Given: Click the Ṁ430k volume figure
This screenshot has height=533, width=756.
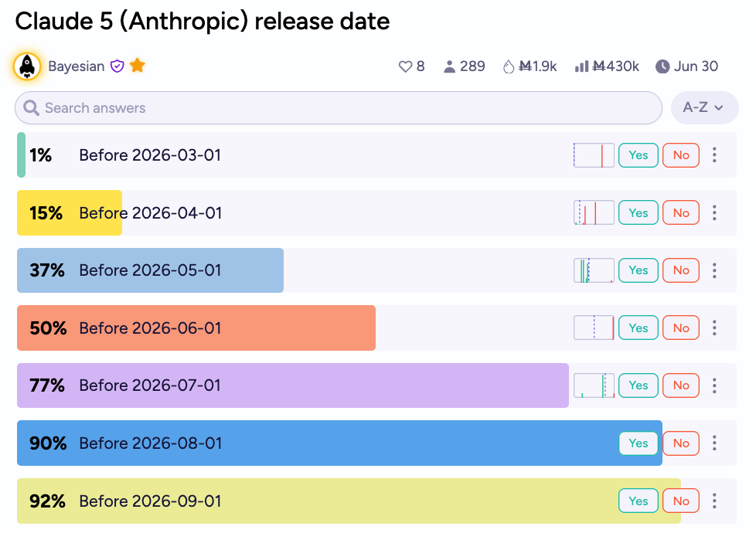Looking at the screenshot, I should [x=615, y=66].
